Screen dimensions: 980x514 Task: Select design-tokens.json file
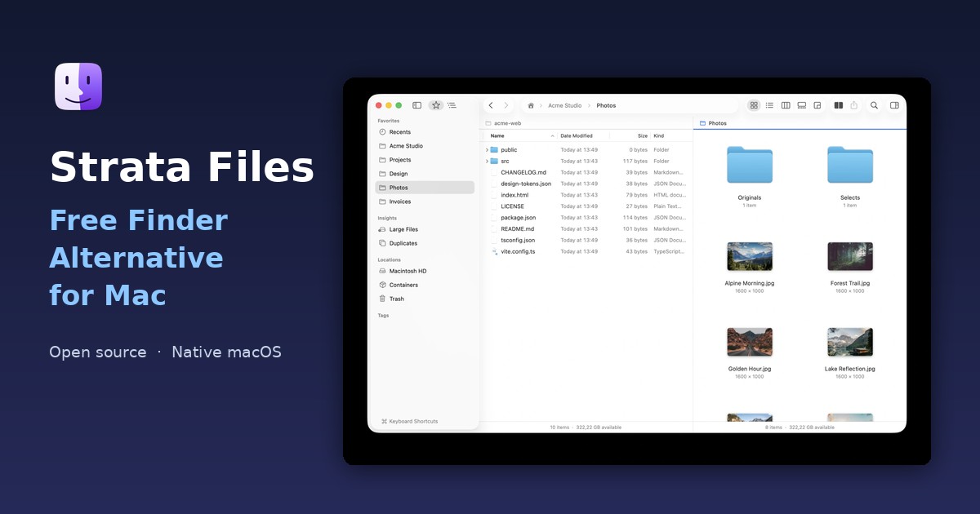pyautogui.click(x=586, y=184)
